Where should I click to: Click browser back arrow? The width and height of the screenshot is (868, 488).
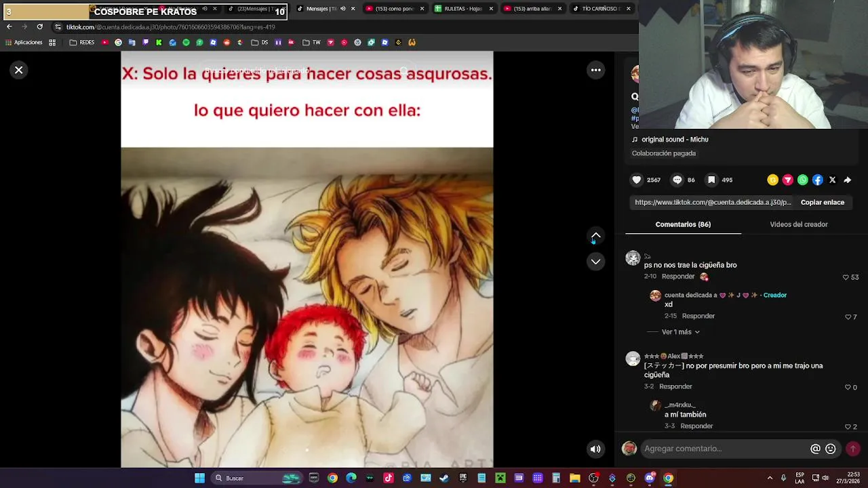pyautogui.click(x=9, y=26)
